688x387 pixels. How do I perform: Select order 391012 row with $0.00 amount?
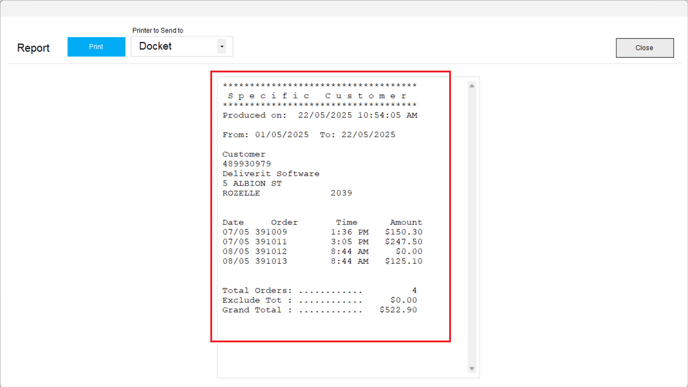click(x=322, y=251)
